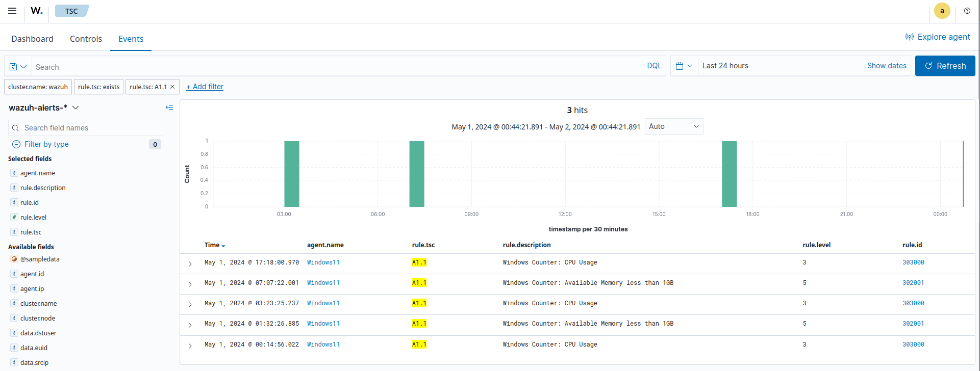Open the help icon in header
Image resolution: width=980 pixels, height=371 pixels.
point(967,11)
